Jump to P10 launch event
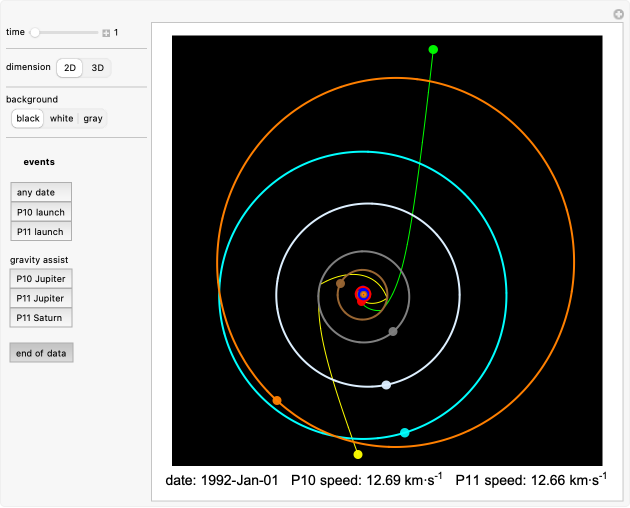The width and height of the screenshot is (630, 508). click(40, 212)
